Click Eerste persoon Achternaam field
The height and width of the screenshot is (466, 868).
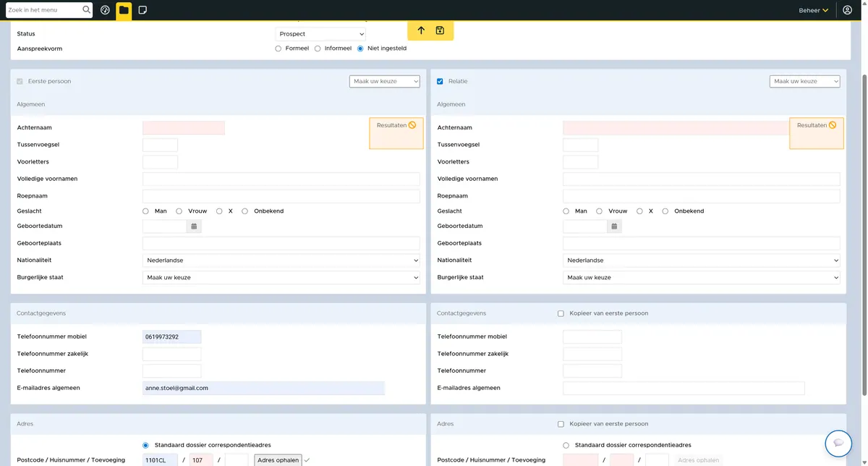click(x=184, y=128)
